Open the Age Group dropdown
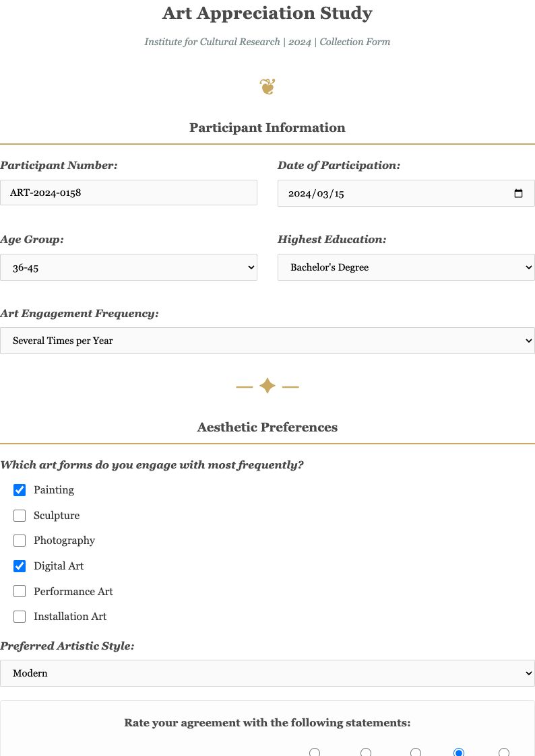This screenshot has height=756, width=535. coord(129,267)
